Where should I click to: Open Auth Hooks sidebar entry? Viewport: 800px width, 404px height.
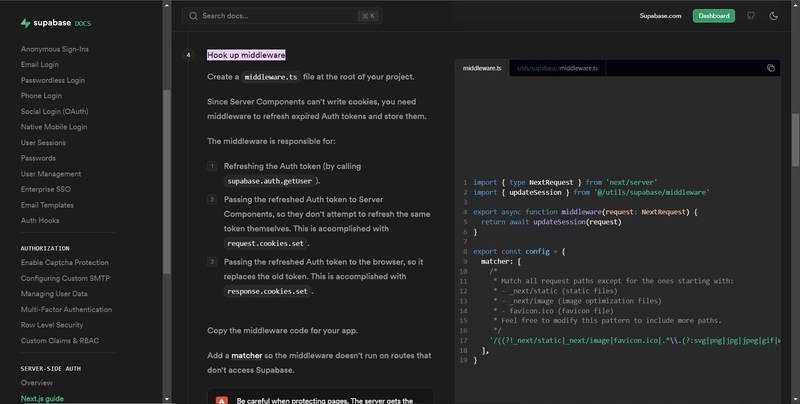(40, 220)
